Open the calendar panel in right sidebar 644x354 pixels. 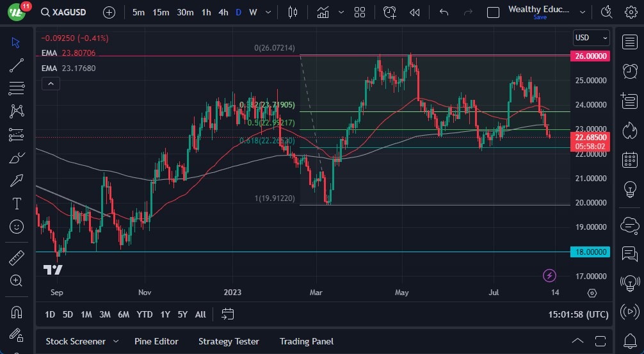(629, 159)
